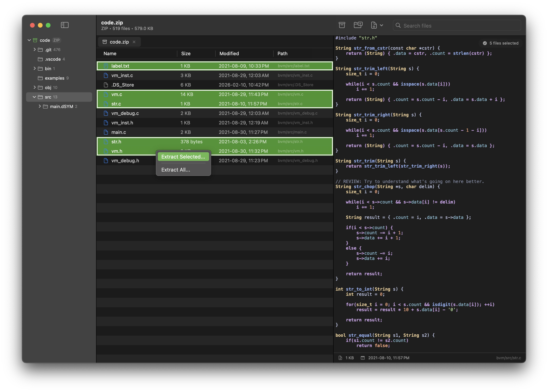The image size is (548, 392).
Task: Select the str.c file row
Action: [215, 104]
